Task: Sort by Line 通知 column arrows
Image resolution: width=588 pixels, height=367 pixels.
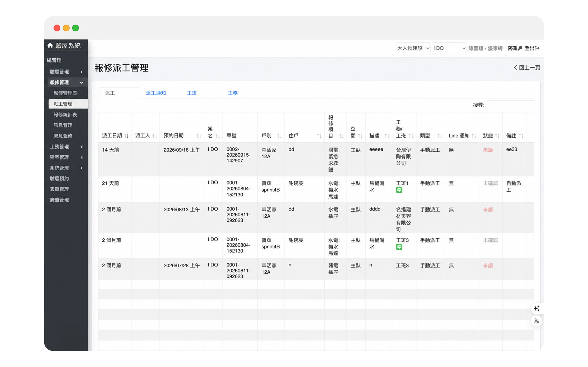Action: [474, 136]
